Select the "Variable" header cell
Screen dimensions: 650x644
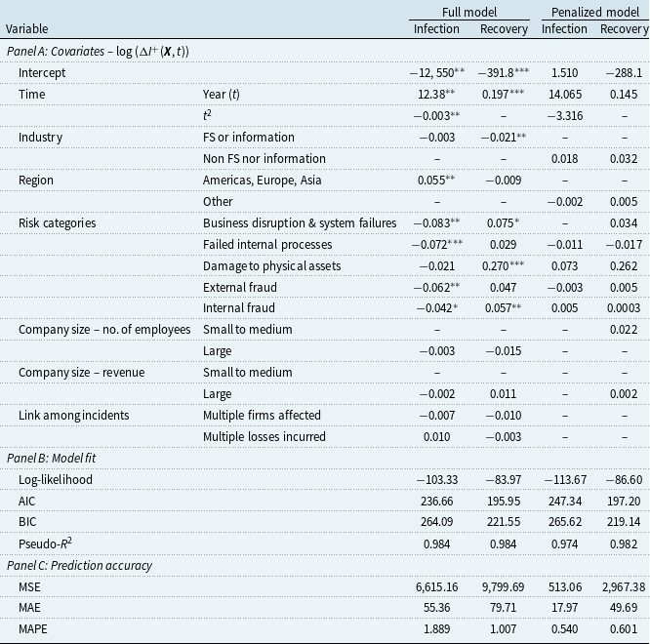point(27,29)
